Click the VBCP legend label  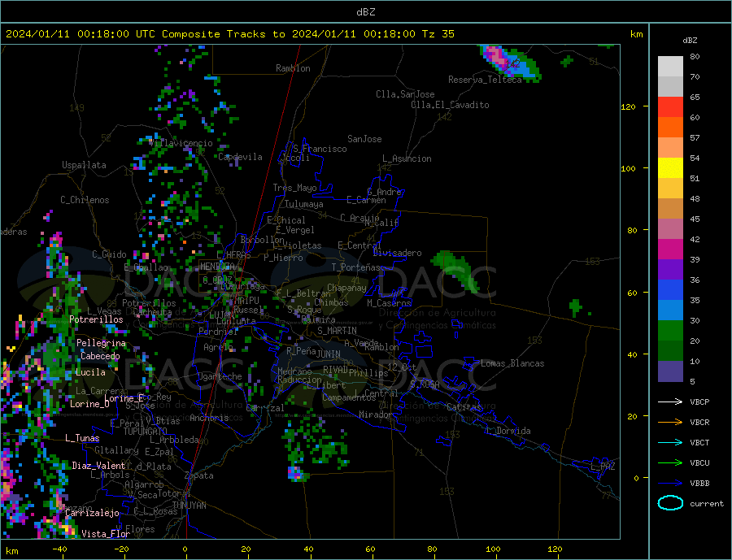[699, 402]
